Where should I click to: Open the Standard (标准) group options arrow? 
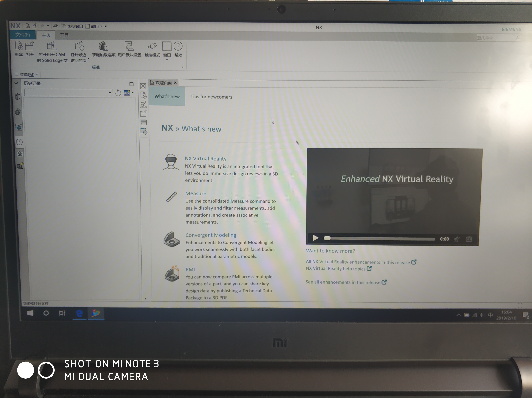point(183,67)
